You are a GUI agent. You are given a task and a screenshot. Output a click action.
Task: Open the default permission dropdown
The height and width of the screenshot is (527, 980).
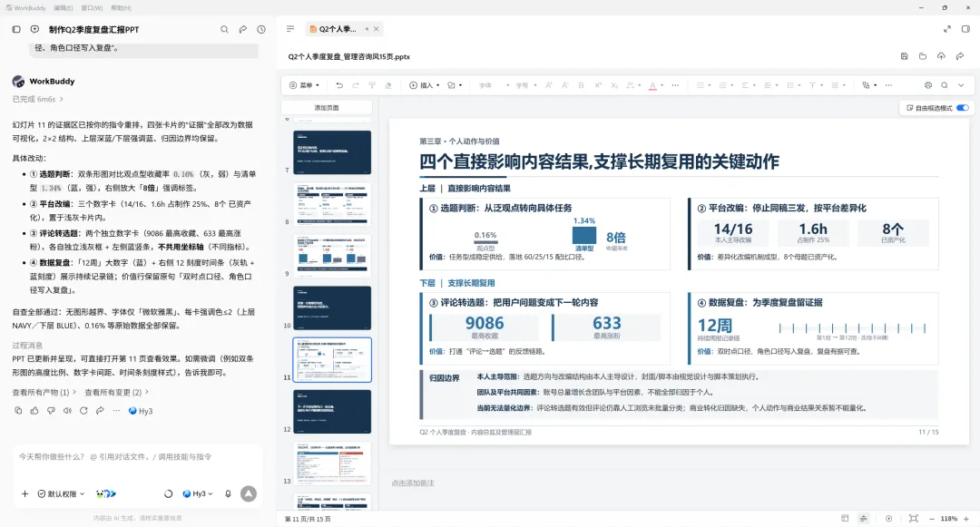pos(62,494)
